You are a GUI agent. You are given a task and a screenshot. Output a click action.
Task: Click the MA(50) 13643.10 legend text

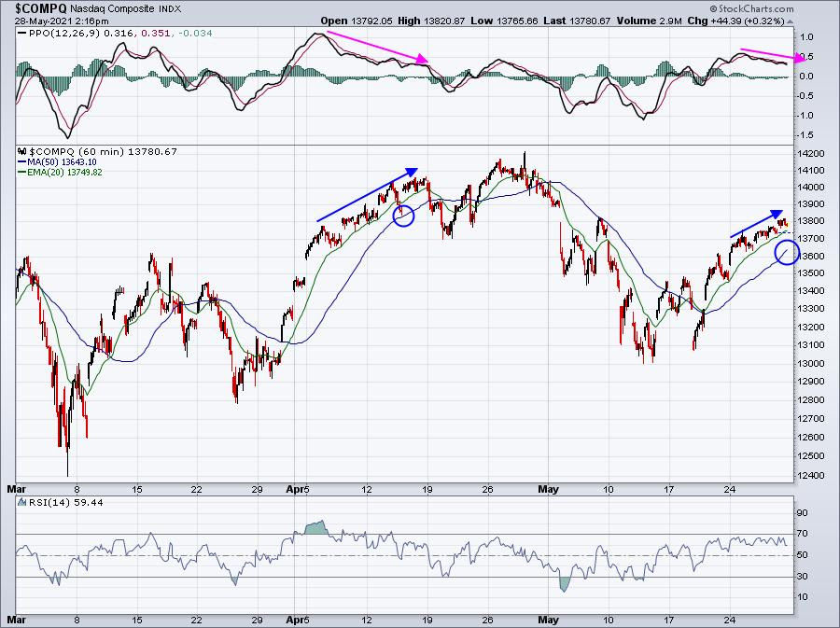pyautogui.click(x=63, y=162)
